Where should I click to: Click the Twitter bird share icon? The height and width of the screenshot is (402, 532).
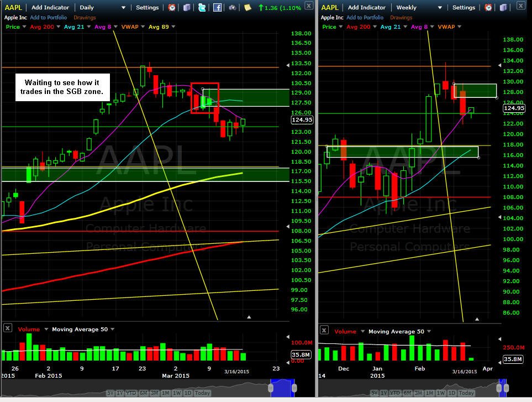202,7
